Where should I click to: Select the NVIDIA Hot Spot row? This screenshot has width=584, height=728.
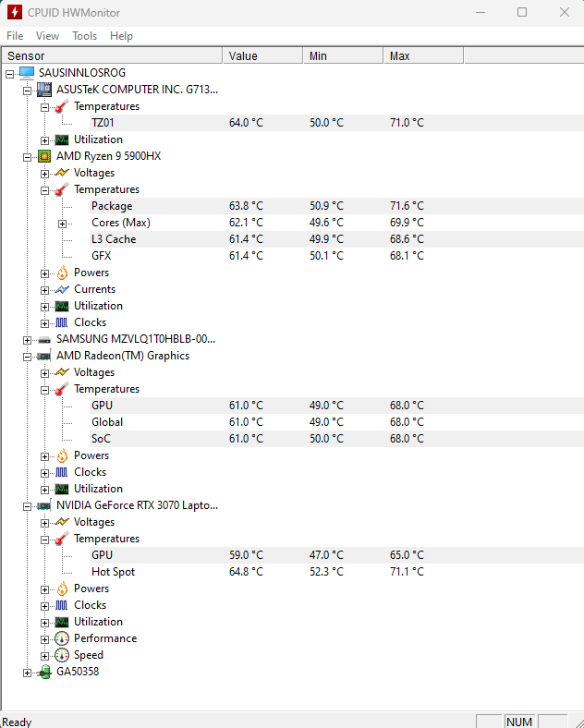point(336,572)
